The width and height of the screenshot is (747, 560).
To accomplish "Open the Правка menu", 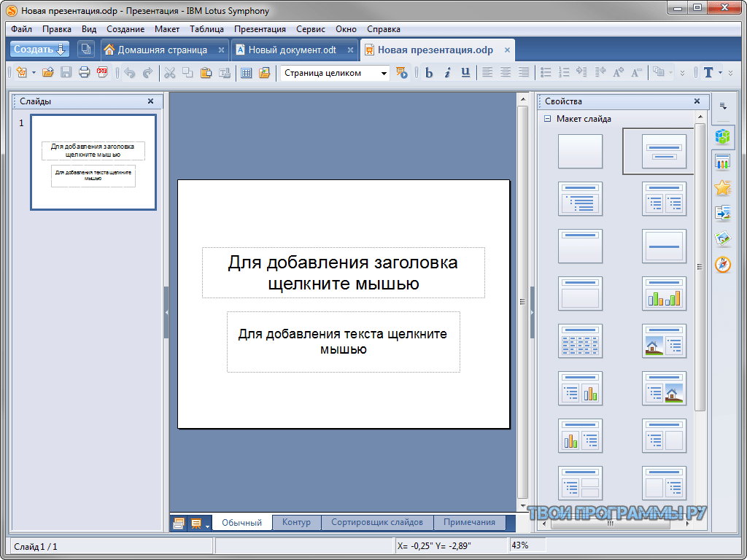I will point(57,29).
